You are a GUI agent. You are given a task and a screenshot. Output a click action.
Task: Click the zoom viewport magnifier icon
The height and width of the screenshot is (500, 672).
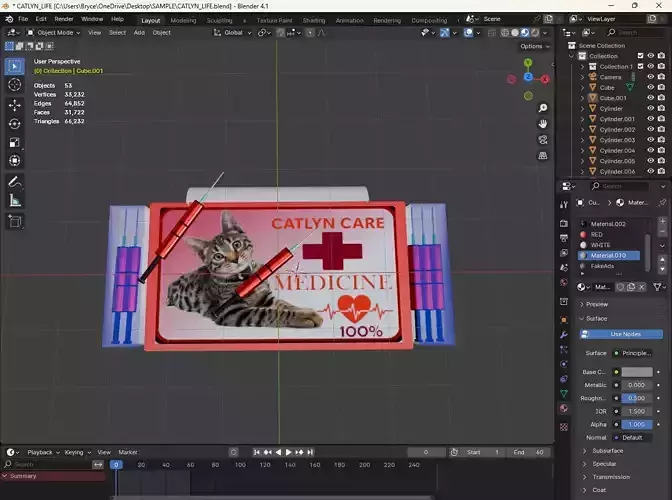tap(543, 108)
